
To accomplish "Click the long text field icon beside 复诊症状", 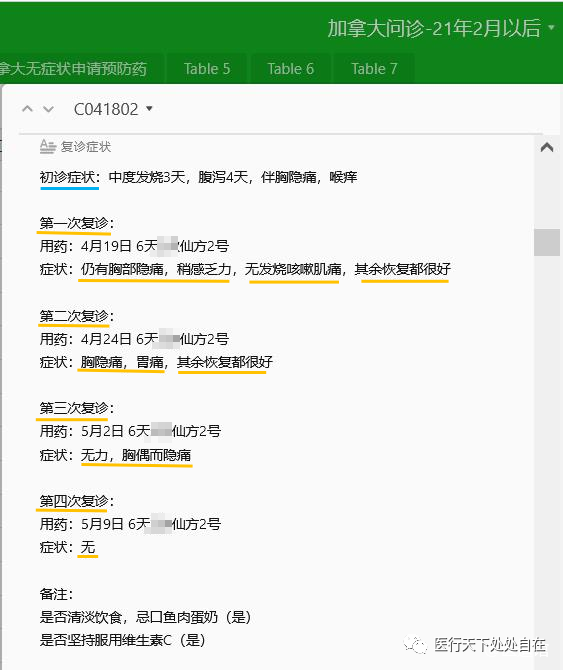I will [47, 147].
